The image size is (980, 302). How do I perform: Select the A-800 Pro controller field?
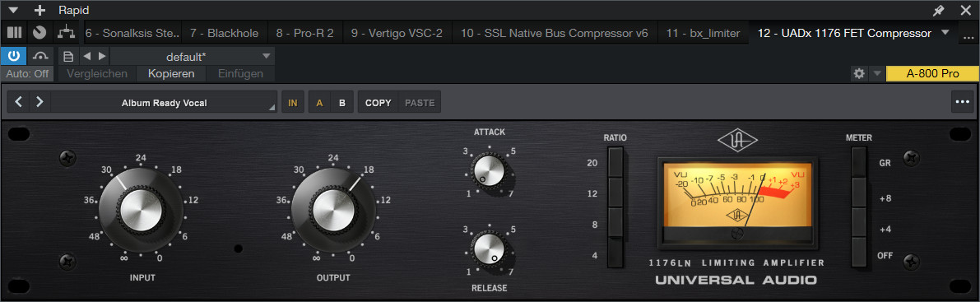point(932,74)
